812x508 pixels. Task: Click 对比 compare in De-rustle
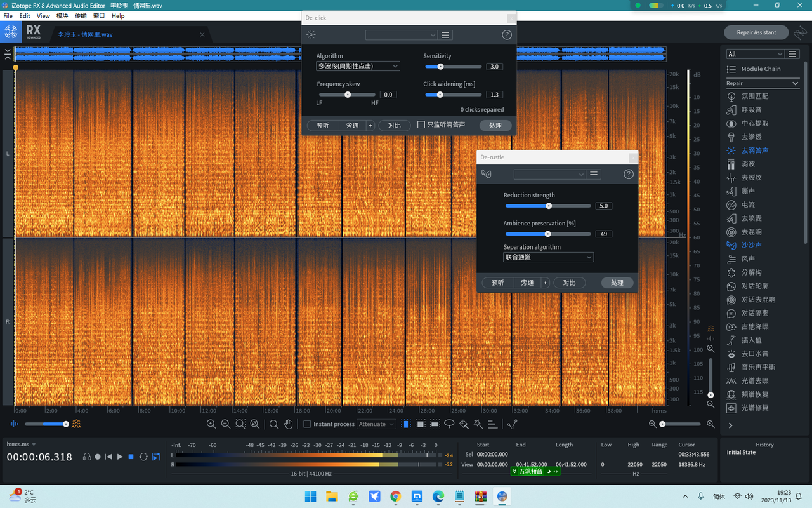pos(569,283)
